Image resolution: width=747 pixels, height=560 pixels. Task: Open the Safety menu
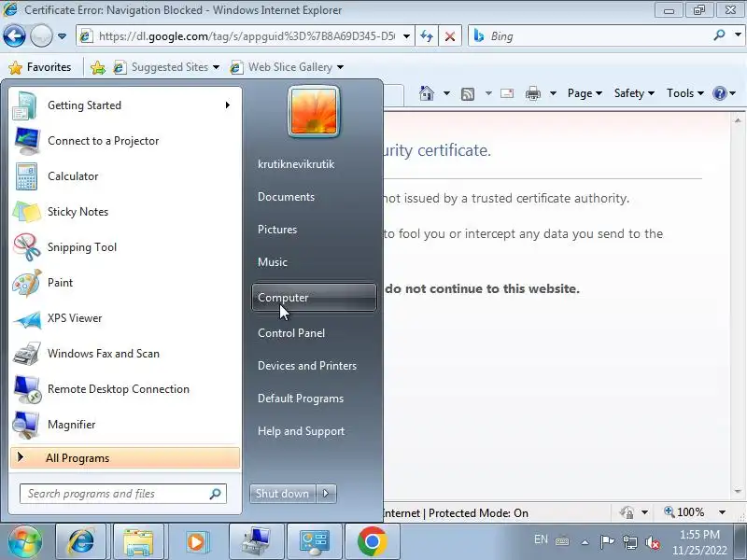pyautogui.click(x=634, y=93)
